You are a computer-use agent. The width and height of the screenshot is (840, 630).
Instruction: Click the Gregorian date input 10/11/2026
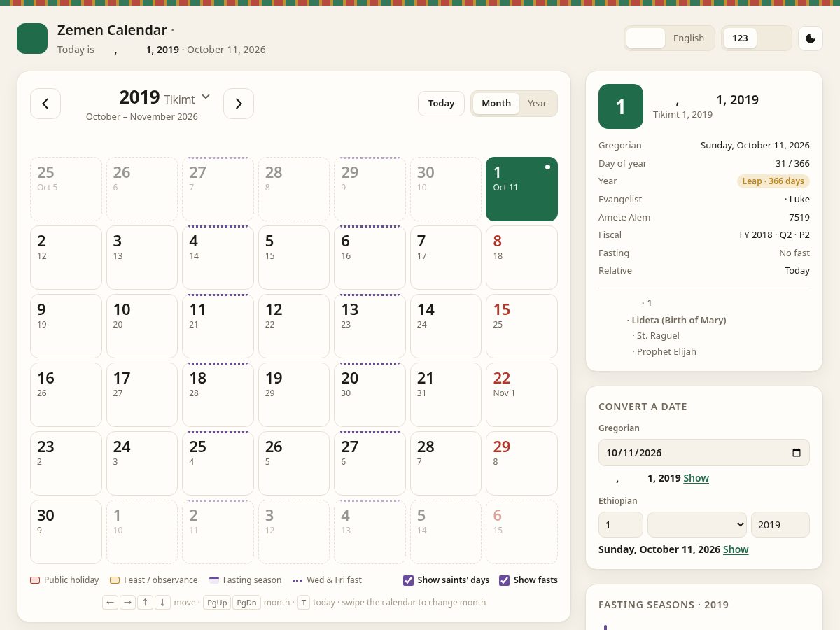704,453
